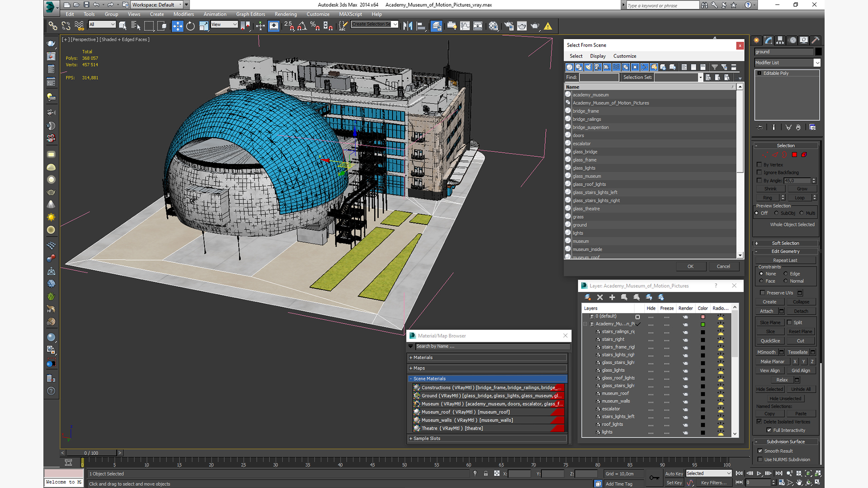Screen dimensions: 868x488
Task: Open the MAXScript menu
Action: pos(350,14)
